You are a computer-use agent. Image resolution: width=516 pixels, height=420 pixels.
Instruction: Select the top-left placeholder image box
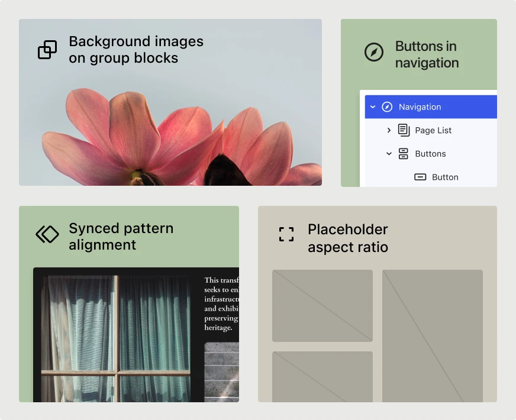(322, 305)
